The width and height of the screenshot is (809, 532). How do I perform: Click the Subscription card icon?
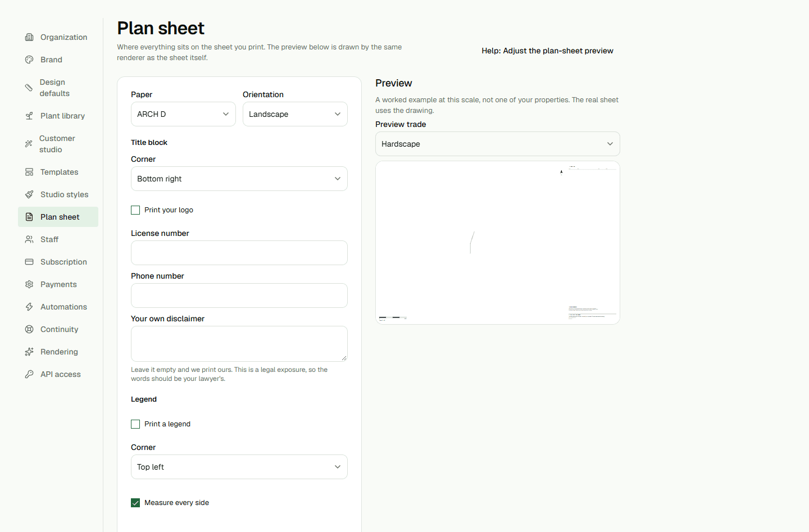pyautogui.click(x=29, y=262)
